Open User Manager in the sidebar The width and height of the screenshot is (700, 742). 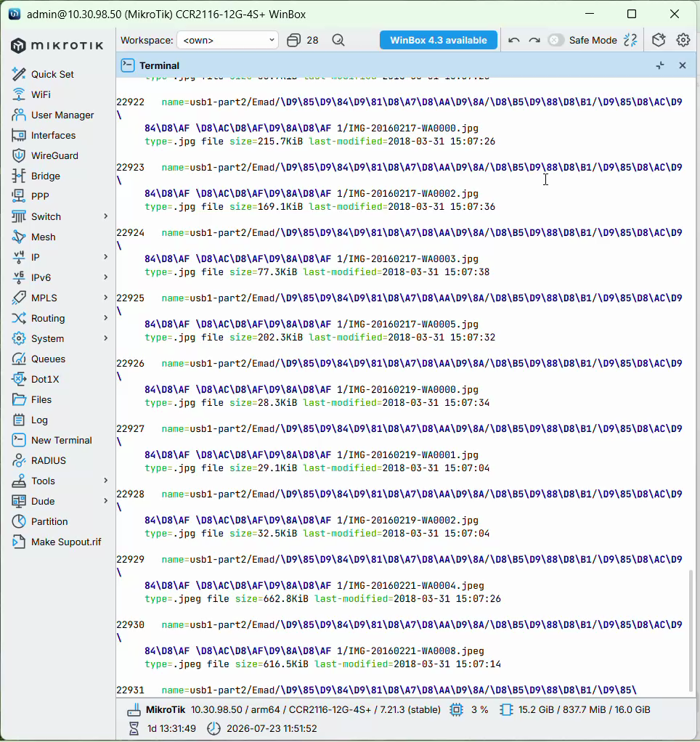(62, 115)
